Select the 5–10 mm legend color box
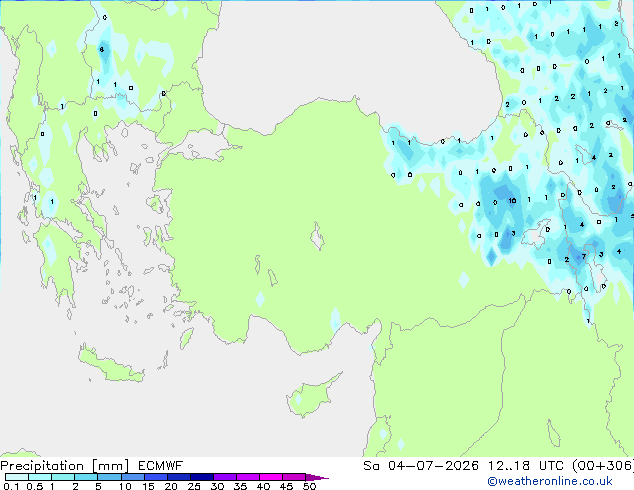The height and width of the screenshot is (490, 634). pos(109,477)
